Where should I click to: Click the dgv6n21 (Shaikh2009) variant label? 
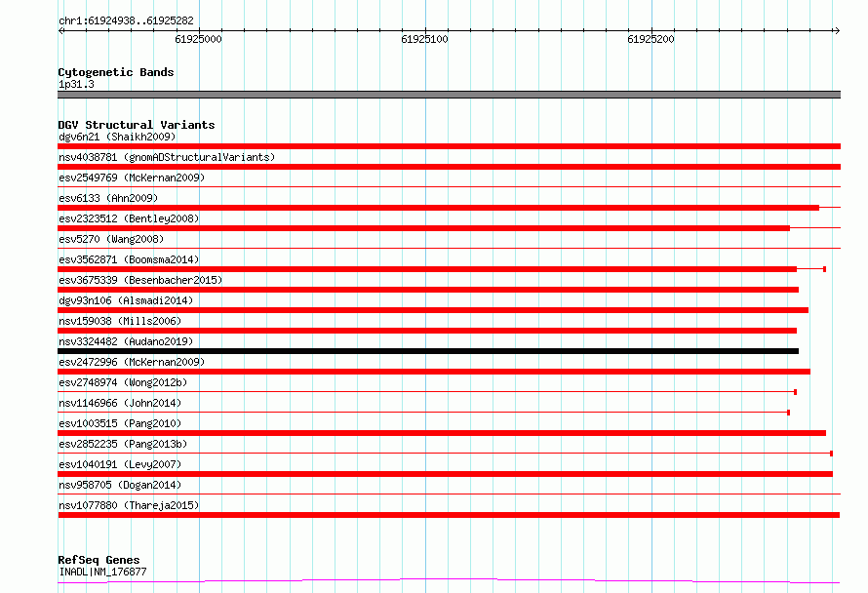tap(117, 137)
